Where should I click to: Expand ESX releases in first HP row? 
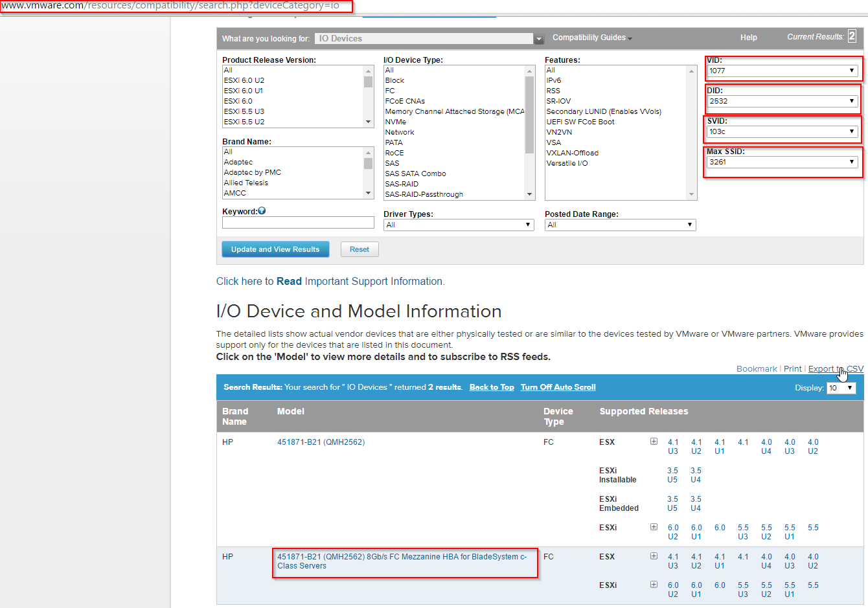[x=654, y=442]
